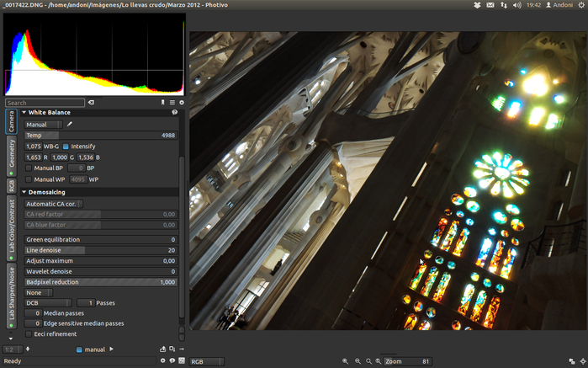Show more tabs with down arrow
This screenshot has width=588, height=368.
(x=10, y=339)
